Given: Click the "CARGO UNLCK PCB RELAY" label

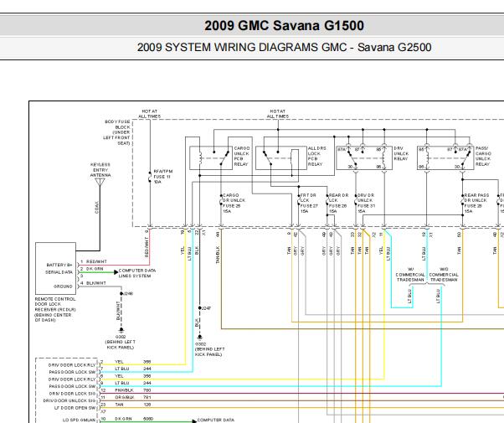Looking at the screenshot, I should pyautogui.click(x=242, y=156).
